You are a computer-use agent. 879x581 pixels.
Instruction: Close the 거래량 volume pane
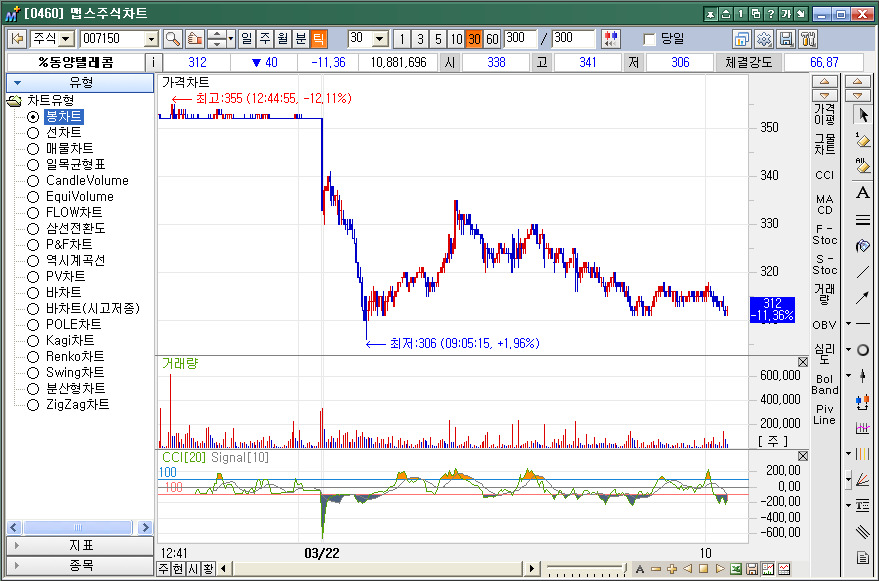tap(803, 362)
